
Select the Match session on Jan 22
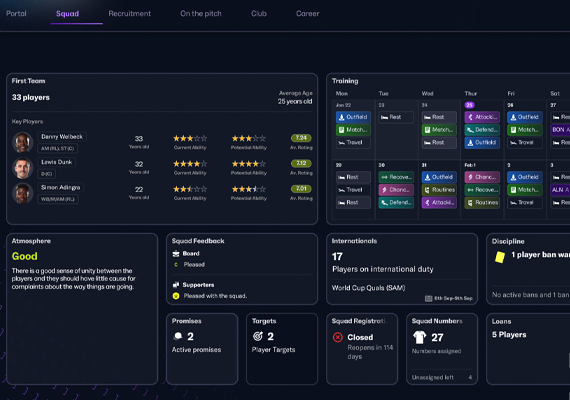point(353,130)
